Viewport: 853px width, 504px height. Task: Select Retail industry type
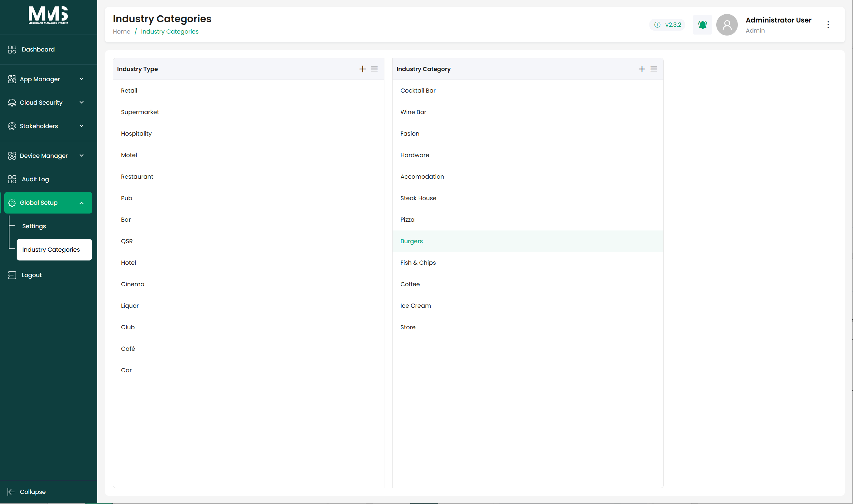click(x=248, y=91)
